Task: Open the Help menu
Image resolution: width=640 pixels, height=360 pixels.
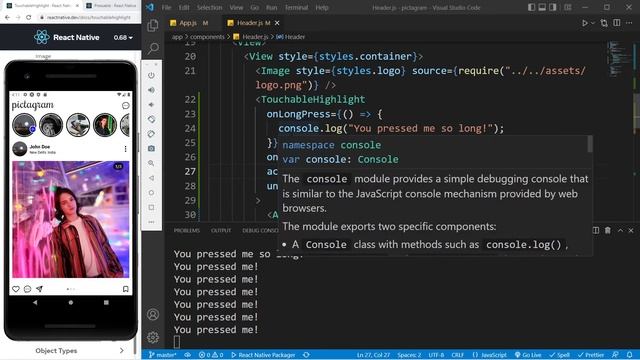Action: coord(322,7)
